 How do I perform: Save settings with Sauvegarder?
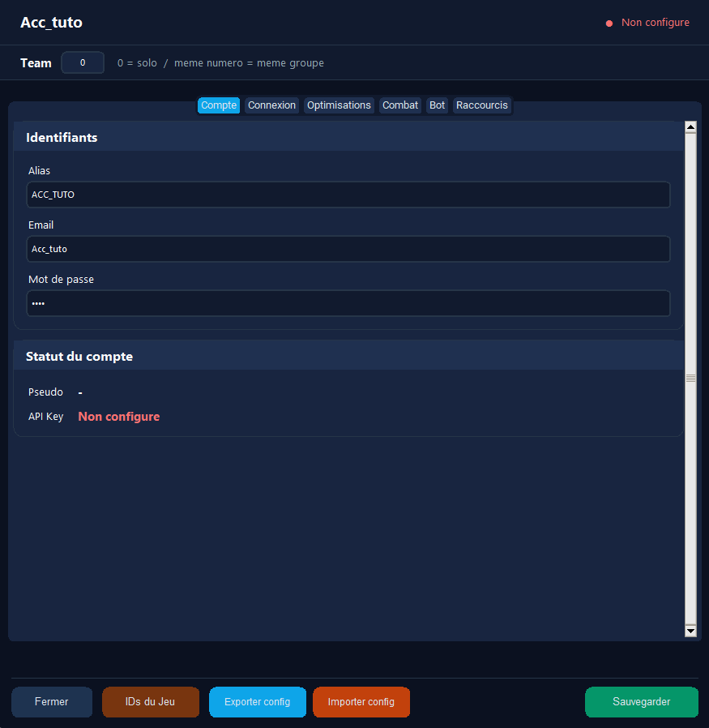(x=641, y=702)
